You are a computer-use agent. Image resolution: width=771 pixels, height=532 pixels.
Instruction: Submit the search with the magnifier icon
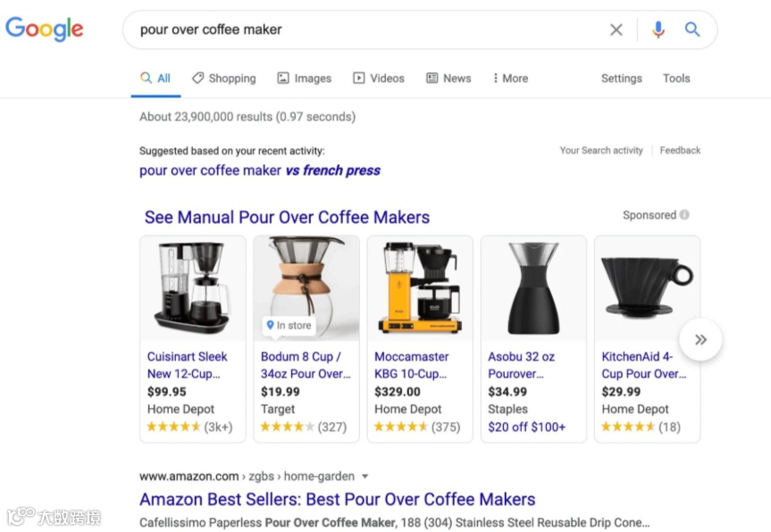pyautogui.click(x=692, y=29)
